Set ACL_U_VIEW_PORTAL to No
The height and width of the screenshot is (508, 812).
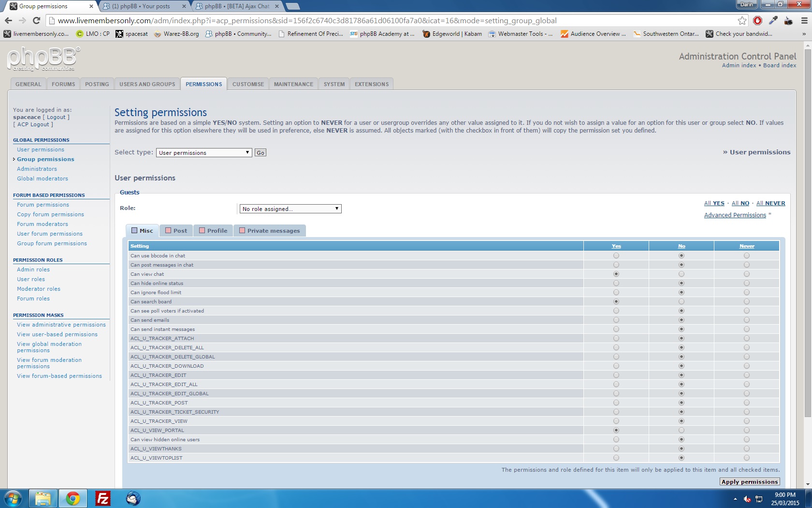tap(681, 430)
